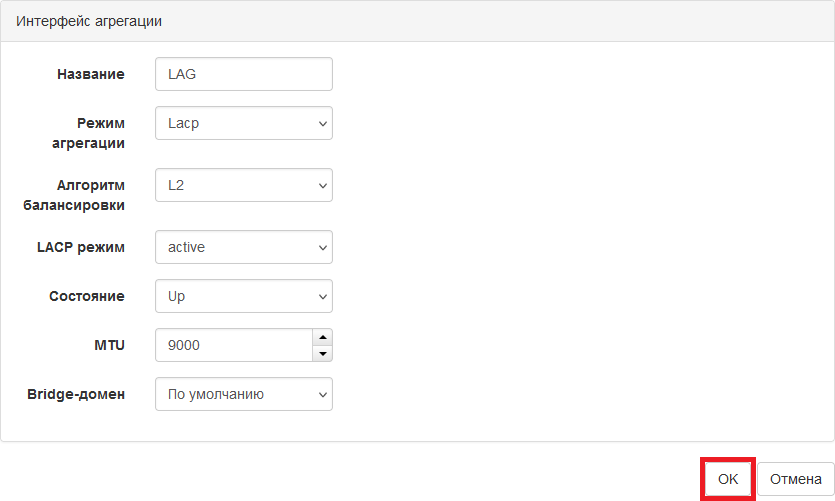Click the Состояние label
The image size is (835, 501).
click(87, 296)
